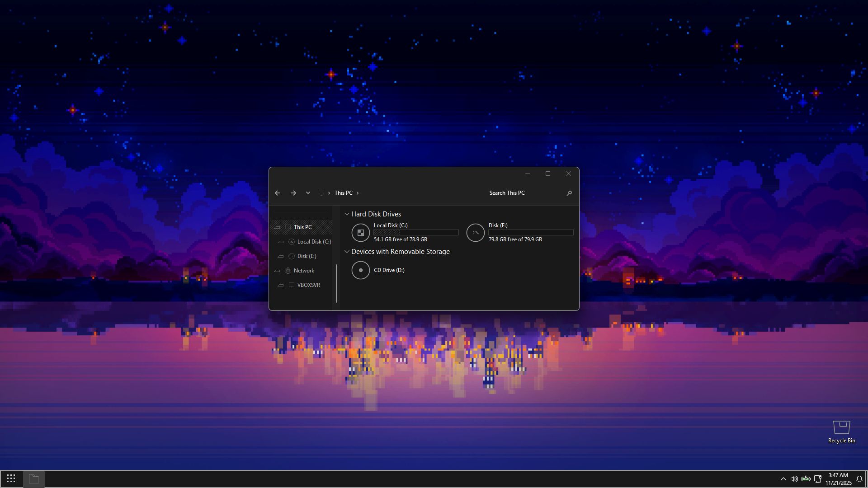Open the Start apps grid icon
This screenshot has width=868, height=488.
(x=11, y=479)
